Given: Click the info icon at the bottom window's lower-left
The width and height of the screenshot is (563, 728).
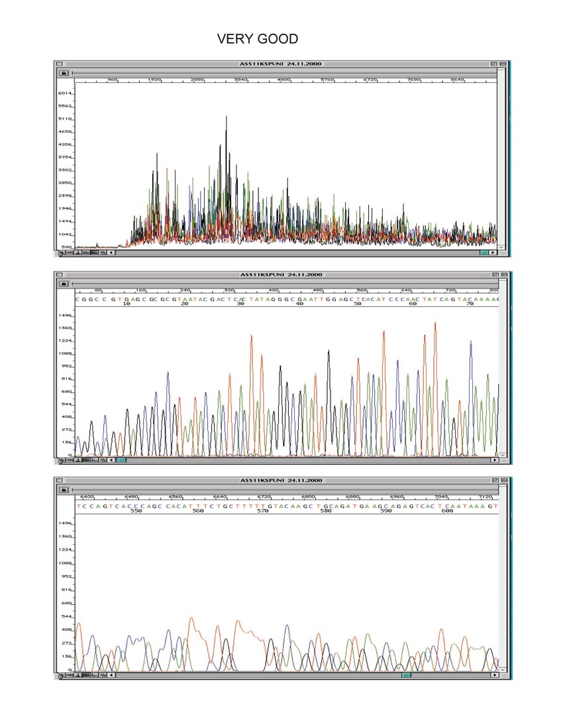Looking at the screenshot, I should (x=60, y=676).
